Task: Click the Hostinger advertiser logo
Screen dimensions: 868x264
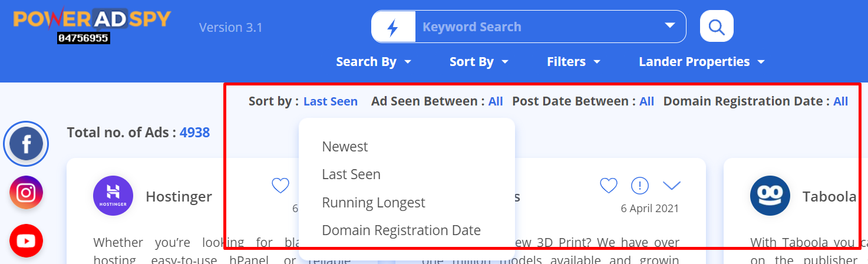Action: (113, 196)
